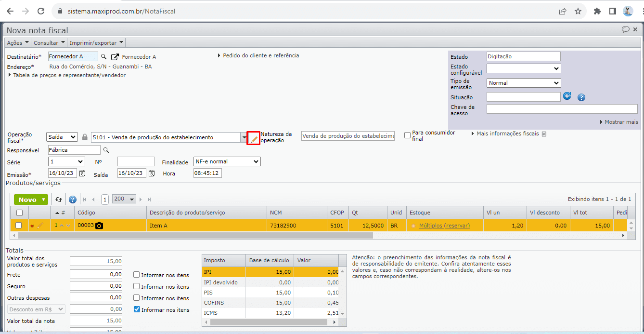Click the Múltiplos (reservar) link

[444, 226]
